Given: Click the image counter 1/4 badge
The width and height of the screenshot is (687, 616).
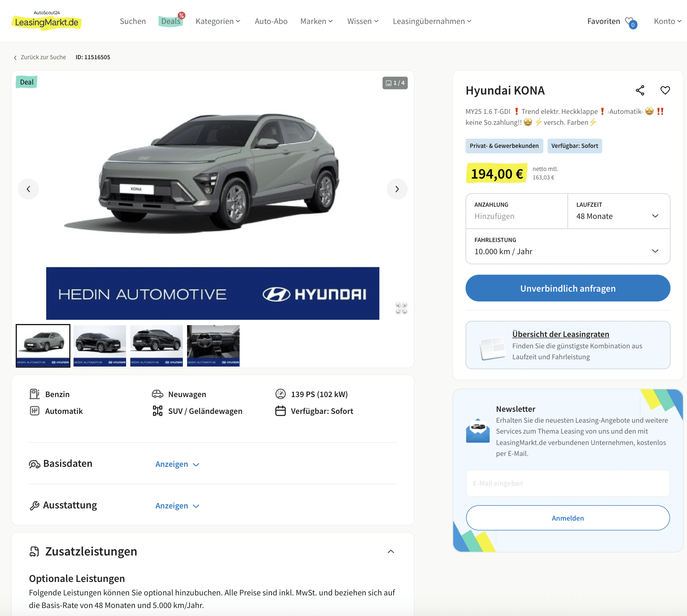Looking at the screenshot, I should pyautogui.click(x=395, y=83).
